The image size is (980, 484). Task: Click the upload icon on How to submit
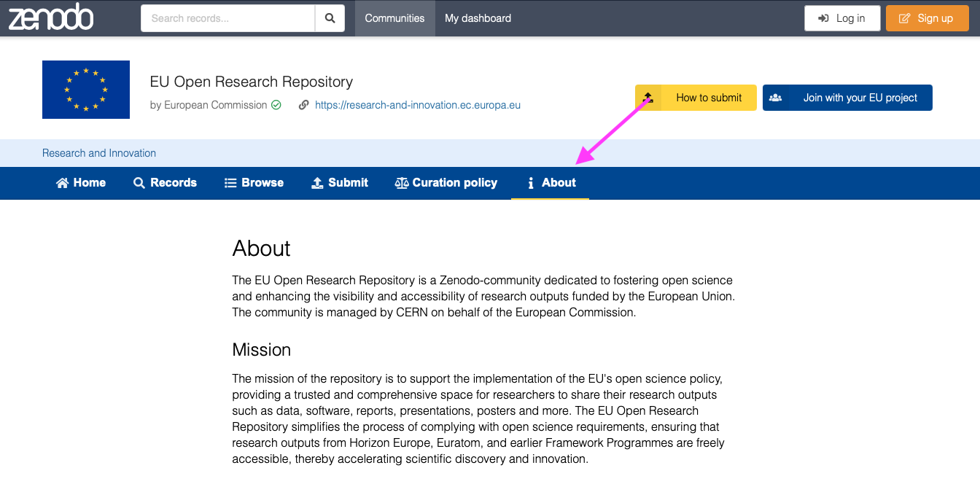[647, 98]
